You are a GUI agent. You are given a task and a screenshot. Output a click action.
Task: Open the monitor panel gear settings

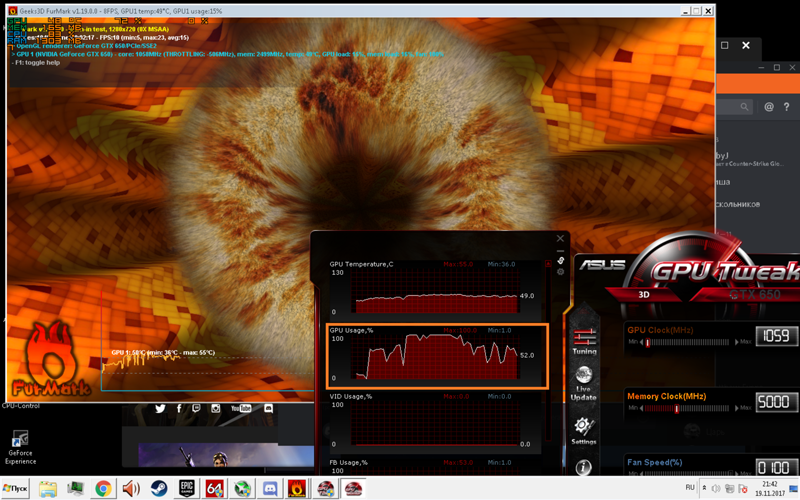[560, 272]
